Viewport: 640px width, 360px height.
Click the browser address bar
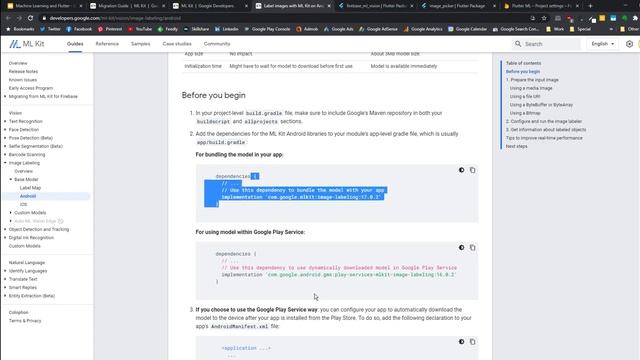(286, 18)
